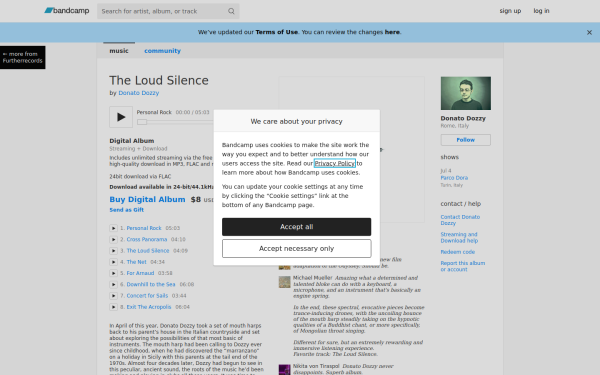Open Terms of Use link in banner
600x375 pixels.
coord(277,32)
